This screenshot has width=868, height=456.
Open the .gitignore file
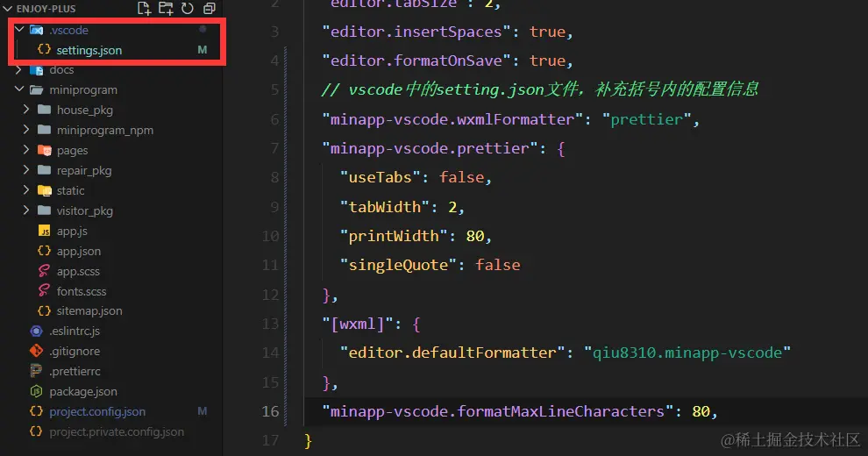coord(75,352)
